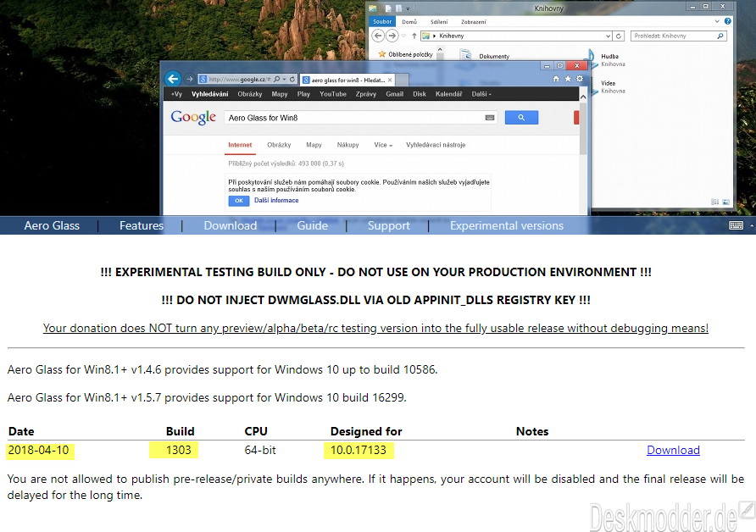The width and height of the screenshot is (756, 532).
Task: Click search magnifier in Prohledat Knihovny box
Action: tap(720, 36)
